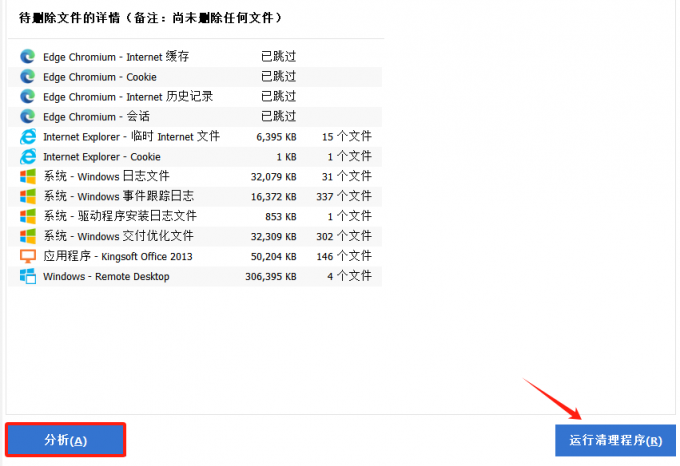Viewport: 680px width, 466px height.
Task: Click the 302 个文件 count
Action: [x=344, y=236]
